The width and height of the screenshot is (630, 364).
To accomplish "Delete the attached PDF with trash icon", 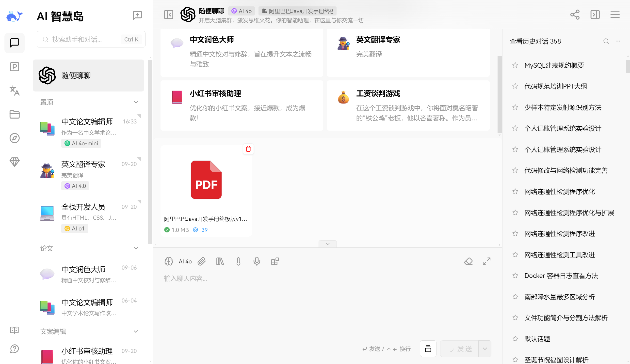I will pos(248,149).
